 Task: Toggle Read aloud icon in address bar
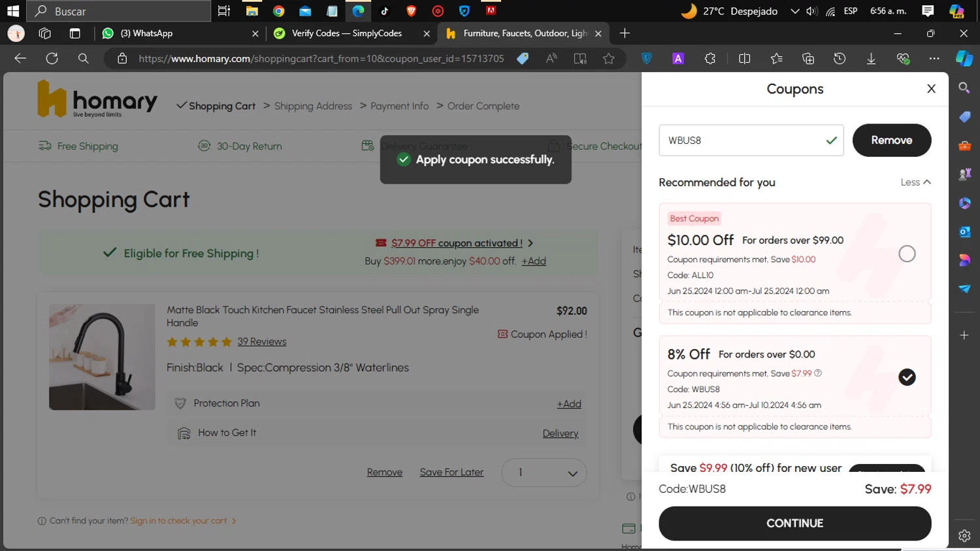click(x=552, y=59)
